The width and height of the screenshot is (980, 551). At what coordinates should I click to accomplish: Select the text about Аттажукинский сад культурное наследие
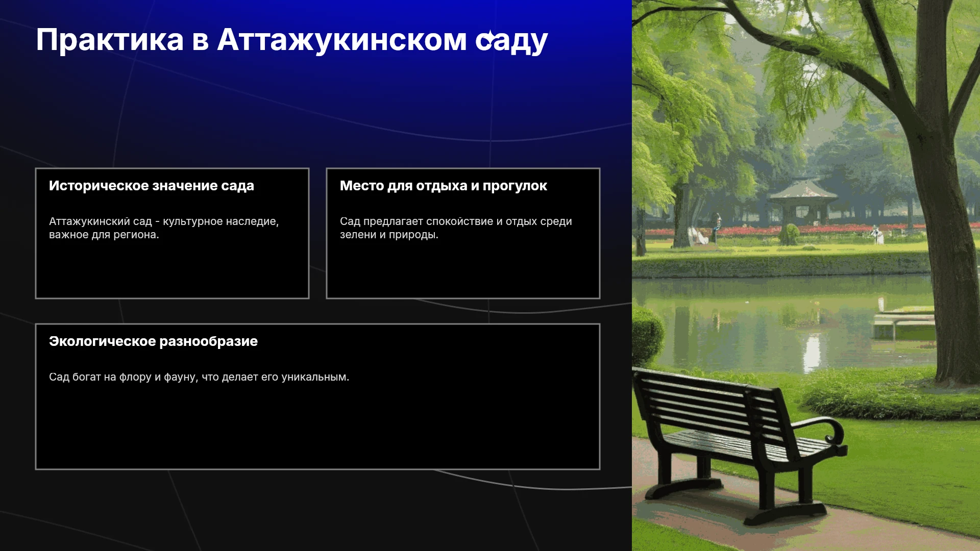tap(164, 228)
